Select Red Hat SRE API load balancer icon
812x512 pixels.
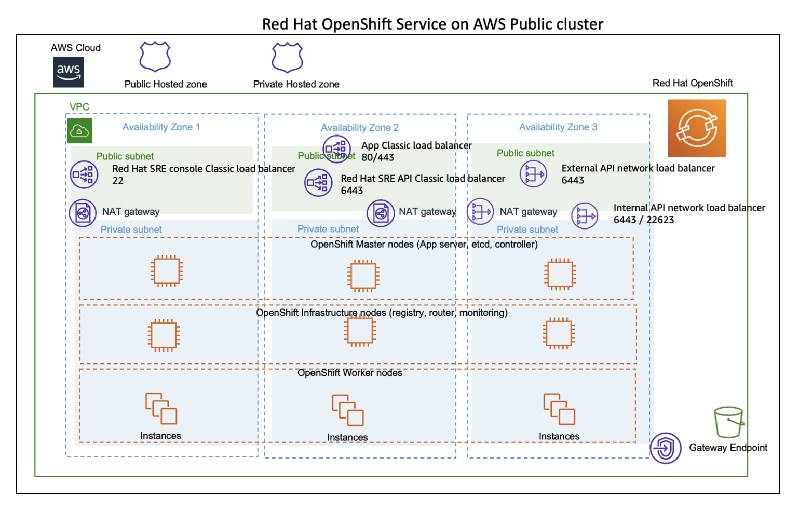318,183
